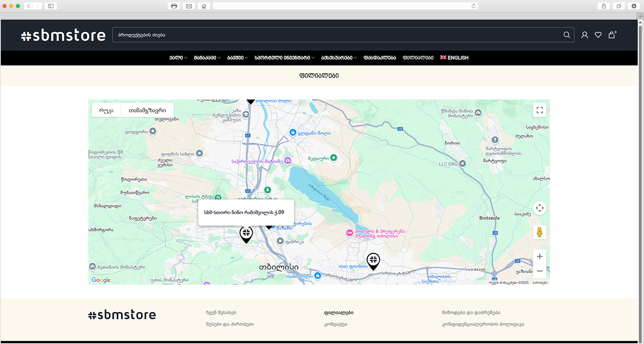Switch language to ENGLISH
The height and width of the screenshot is (344, 644).
pyautogui.click(x=454, y=58)
